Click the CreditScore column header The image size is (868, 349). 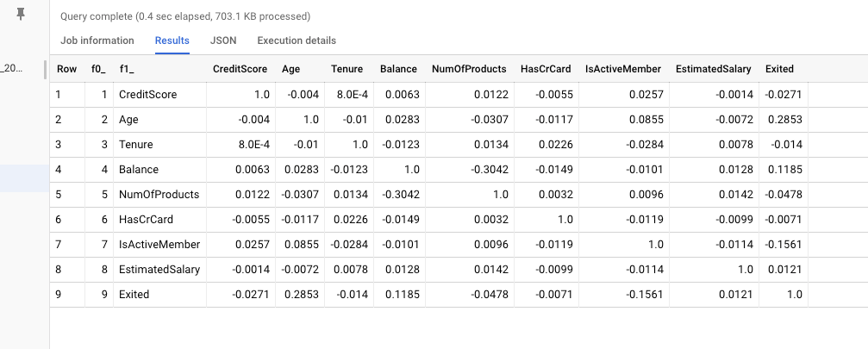tap(240, 69)
